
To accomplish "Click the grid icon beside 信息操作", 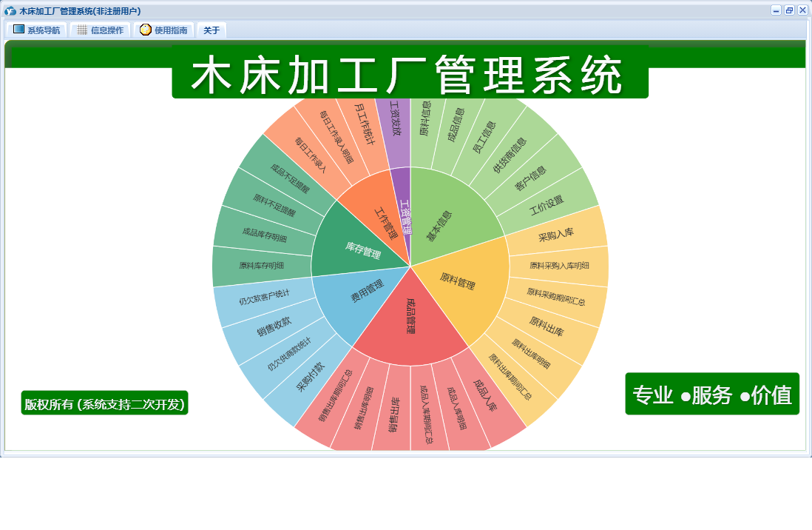I will (x=82, y=30).
